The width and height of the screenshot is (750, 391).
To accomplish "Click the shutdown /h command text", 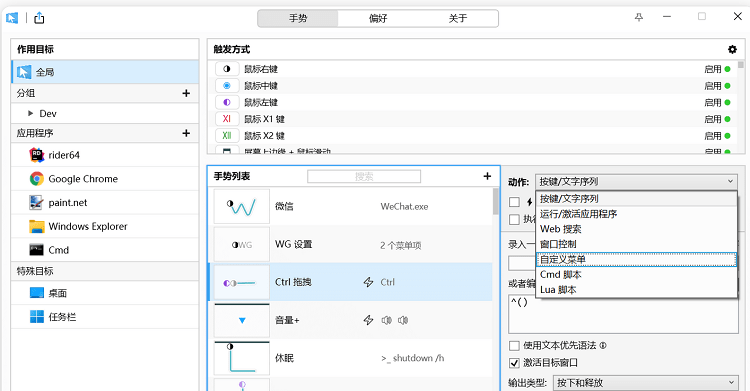I will pyautogui.click(x=413, y=358).
